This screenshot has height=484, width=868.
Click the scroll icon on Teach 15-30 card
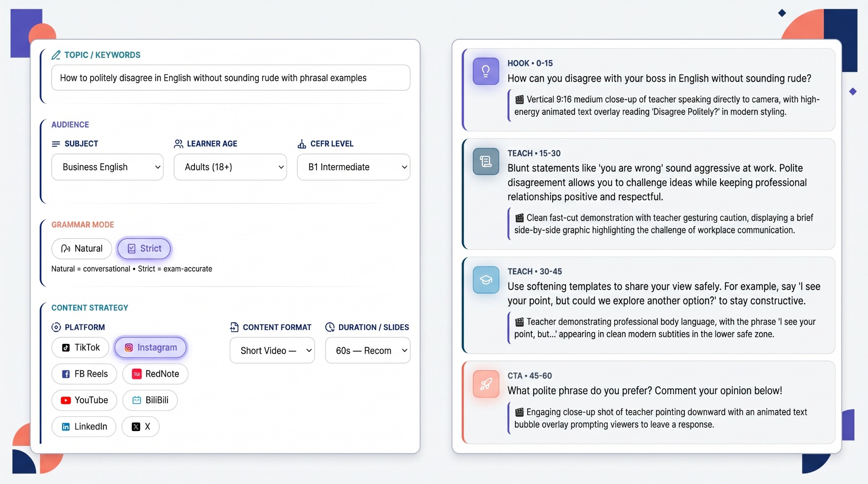[x=486, y=161]
